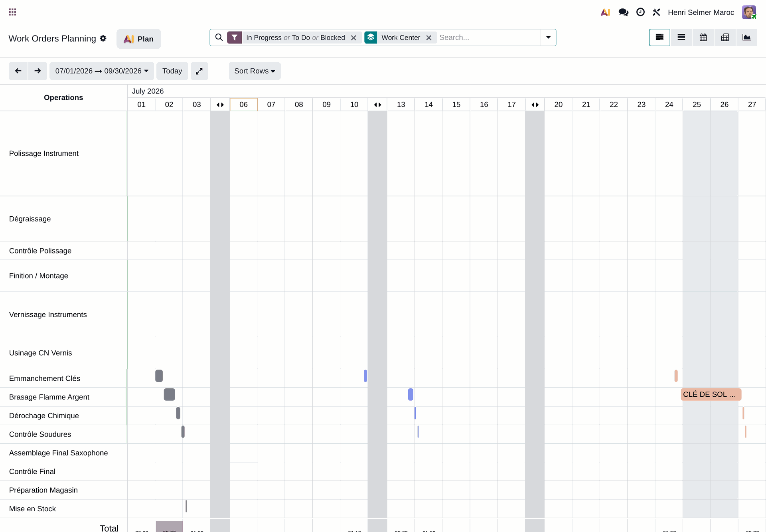
Task: Click the search magnifier icon
Action: click(x=219, y=38)
